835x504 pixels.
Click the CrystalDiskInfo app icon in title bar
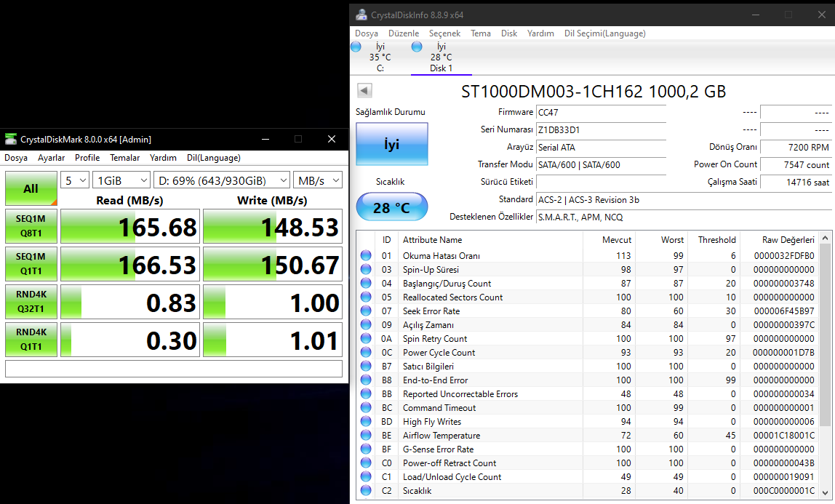361,15
